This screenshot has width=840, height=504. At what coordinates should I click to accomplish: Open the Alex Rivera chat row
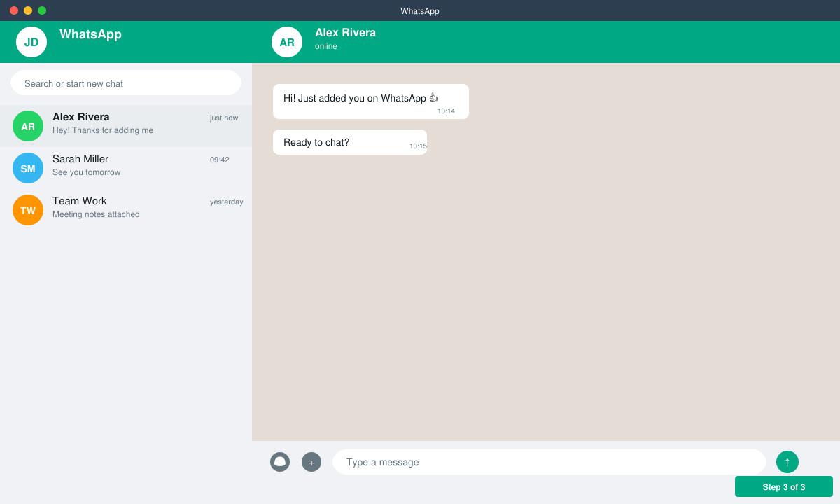pyautogui.click(x=126, y=126)
